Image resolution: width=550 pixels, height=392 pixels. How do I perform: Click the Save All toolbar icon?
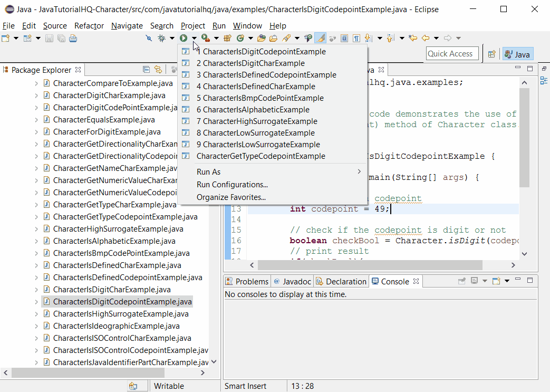61,38
